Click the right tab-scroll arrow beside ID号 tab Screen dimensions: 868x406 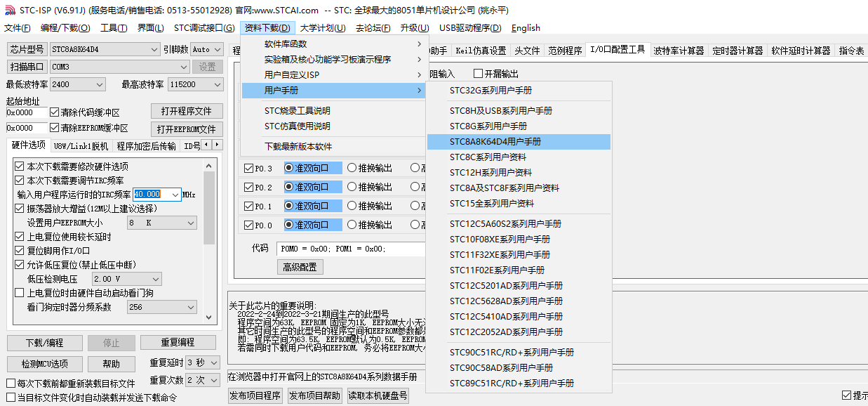218,145
